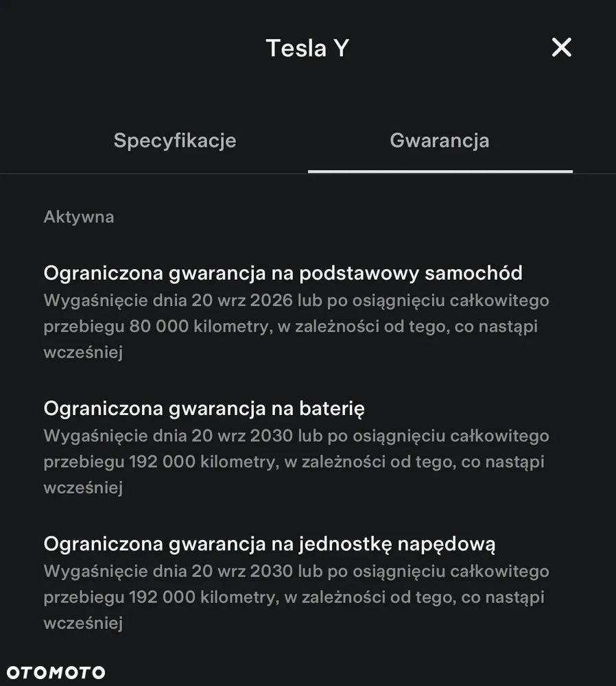Open the battery warranty heading

(204, 408)
